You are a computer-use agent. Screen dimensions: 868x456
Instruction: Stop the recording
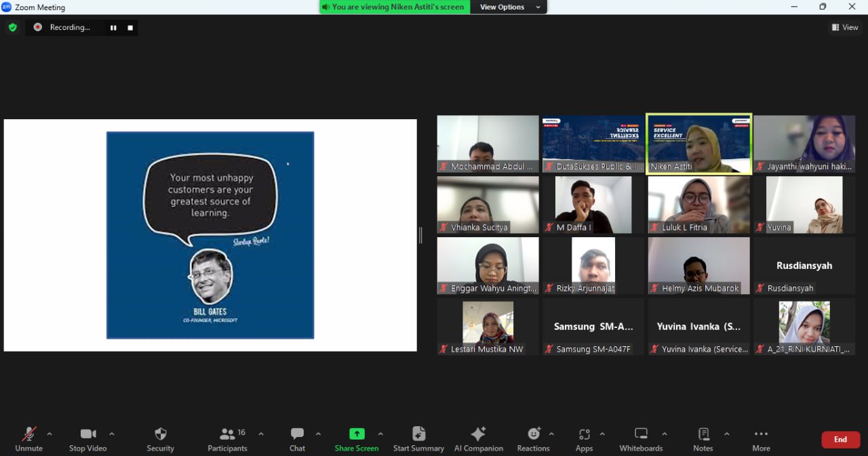(130, 28)
